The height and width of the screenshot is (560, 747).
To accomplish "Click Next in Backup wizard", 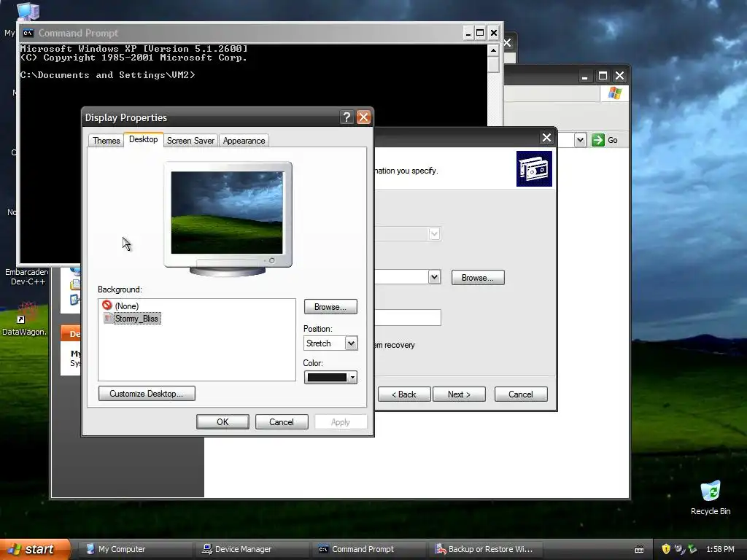I will coord(459,394).
